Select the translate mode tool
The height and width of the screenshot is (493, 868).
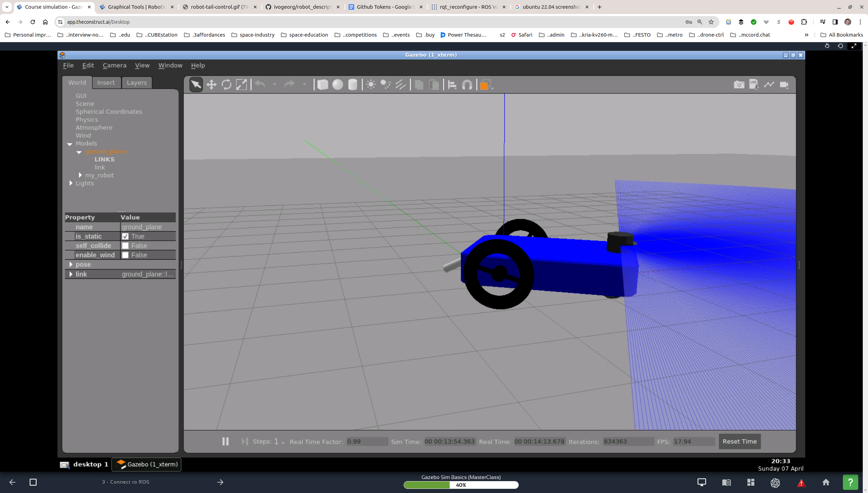(x=211, y=84)
